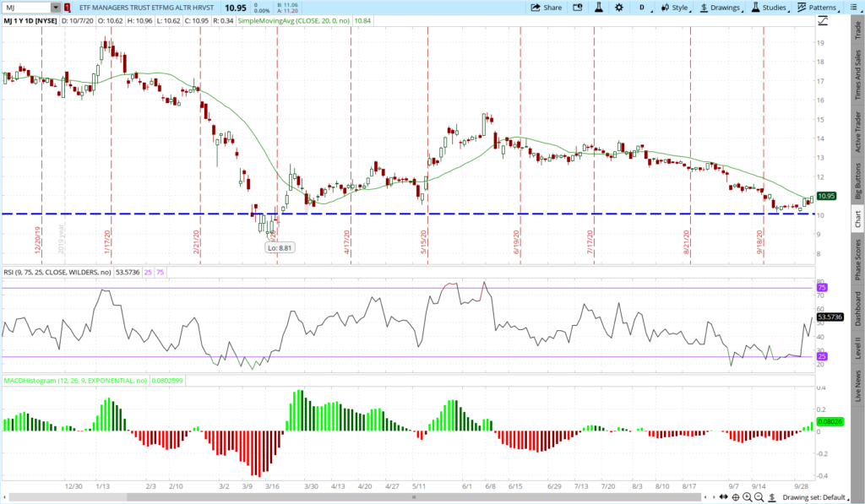
Task: Open the Drawings dropdown
Action: click(720, 8)
